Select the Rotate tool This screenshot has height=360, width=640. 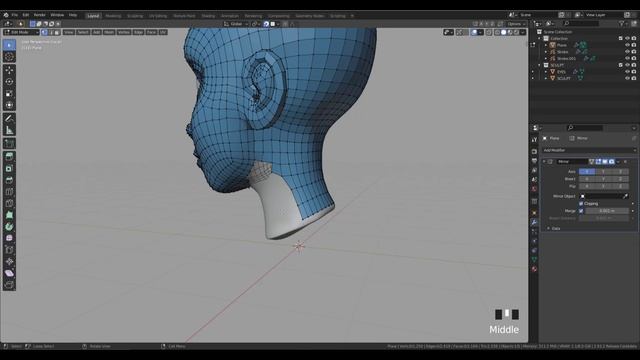click(9, 82)
